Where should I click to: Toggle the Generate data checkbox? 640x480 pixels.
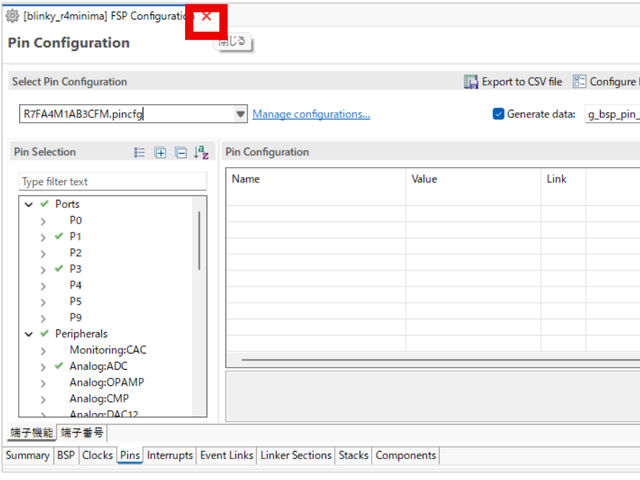coord(498,114)
